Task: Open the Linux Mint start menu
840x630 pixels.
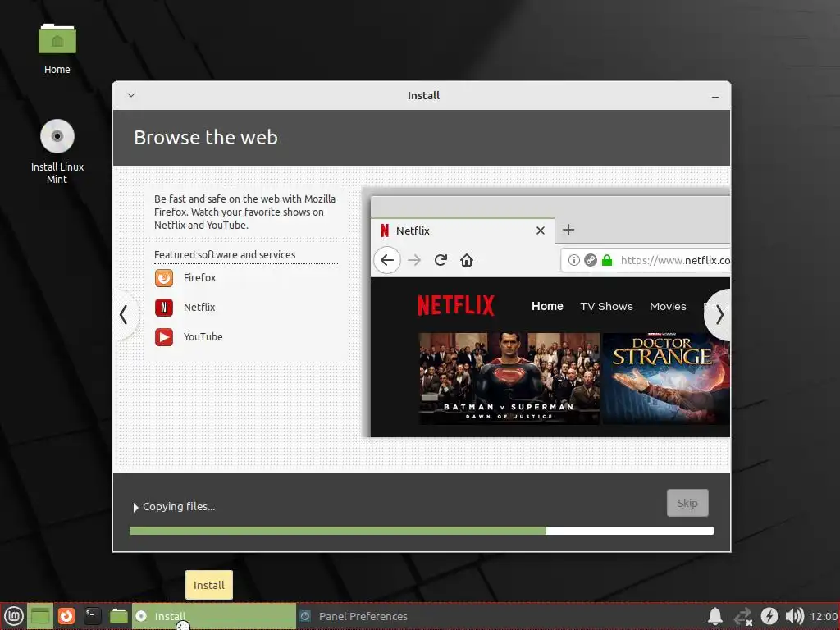Action: [x=13, y=616]
